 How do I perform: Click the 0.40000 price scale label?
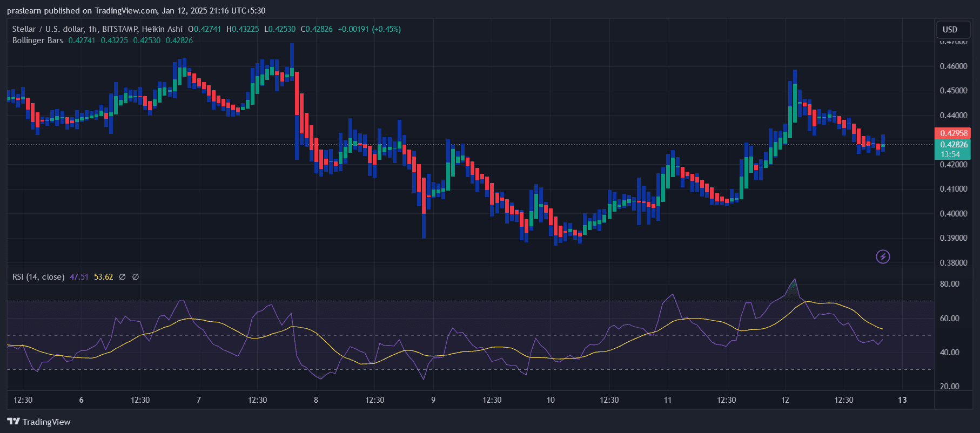pyautogui.click(x=954, y=214)
